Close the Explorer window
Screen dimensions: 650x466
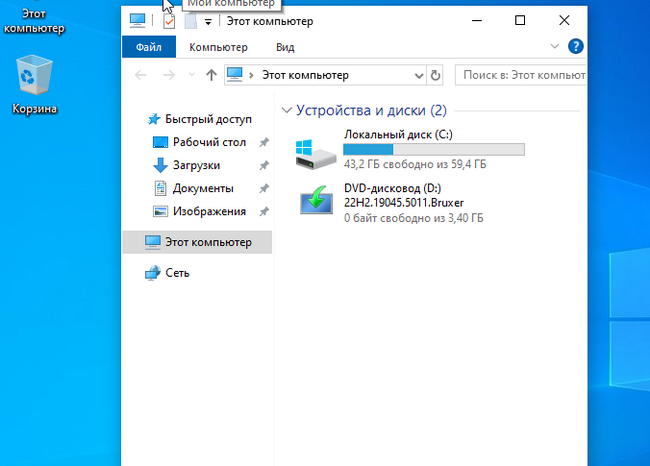pyautogui.click(x=564, y=20)
